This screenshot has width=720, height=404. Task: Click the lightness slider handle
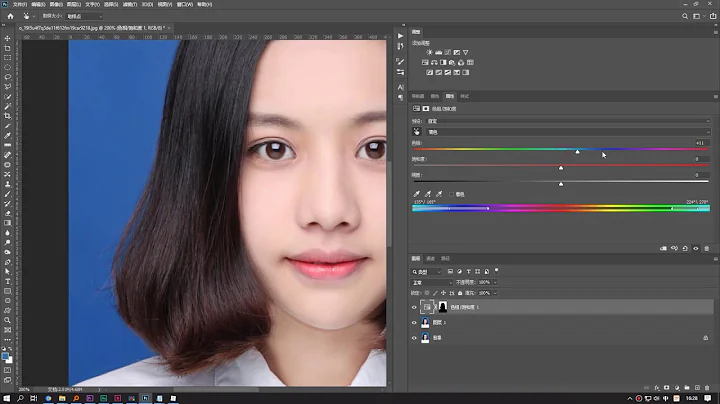click(x=561, y=184)
